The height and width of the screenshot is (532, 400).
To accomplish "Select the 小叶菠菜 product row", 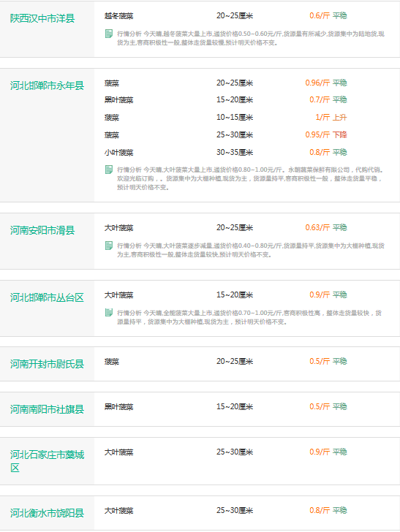I will pyautogui.click(x=225, y=152).
